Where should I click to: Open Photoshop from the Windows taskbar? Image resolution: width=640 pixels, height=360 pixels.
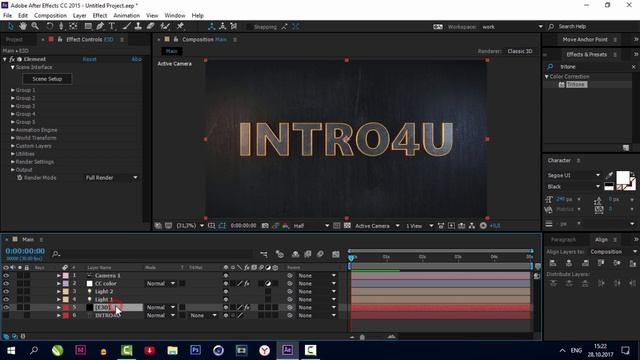click(196, 350)
